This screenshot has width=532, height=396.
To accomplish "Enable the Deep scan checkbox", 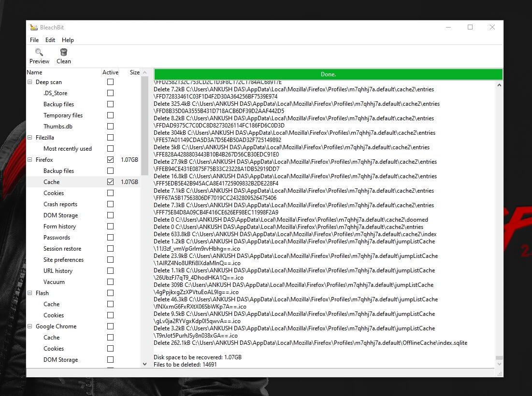I will (110, 82).
